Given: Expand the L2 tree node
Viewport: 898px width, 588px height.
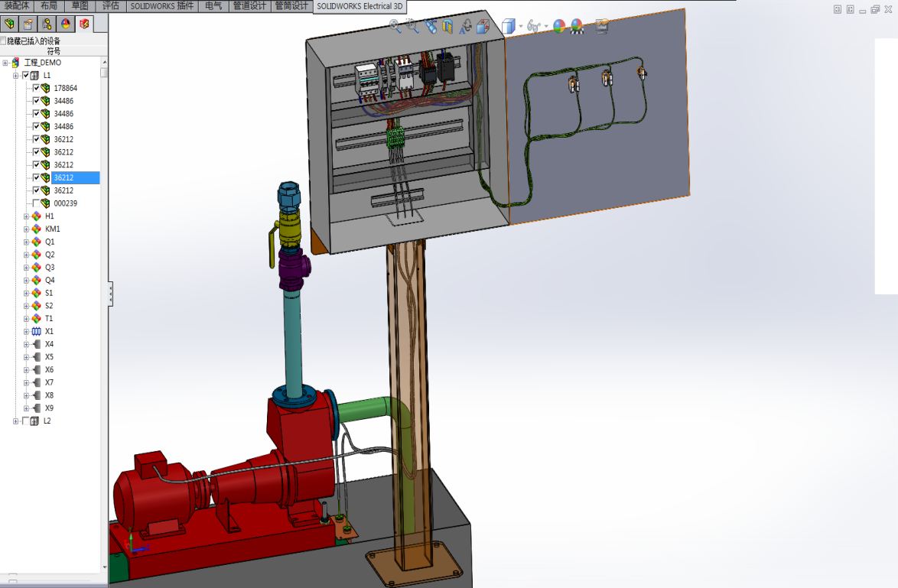Looking at the screenshot, I should [x=15, y=421].
